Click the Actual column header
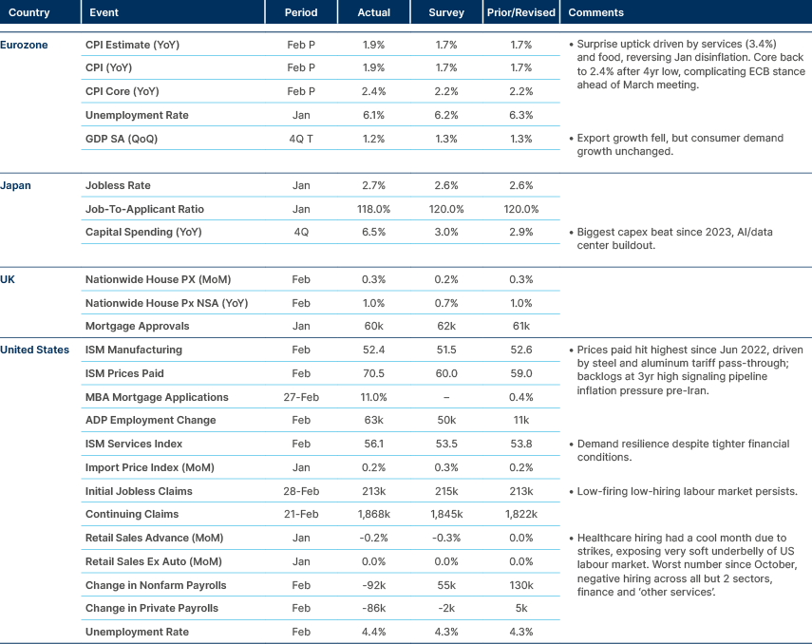 374,12
